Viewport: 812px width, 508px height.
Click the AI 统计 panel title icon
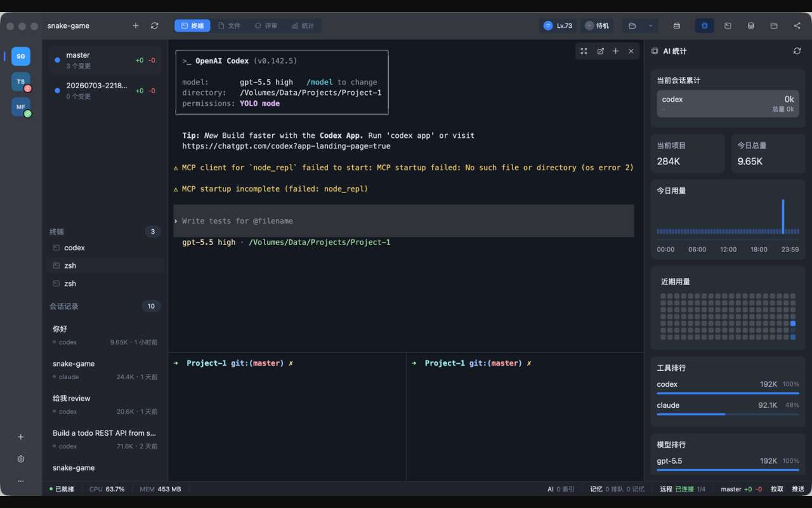click(x=655, y=51)
